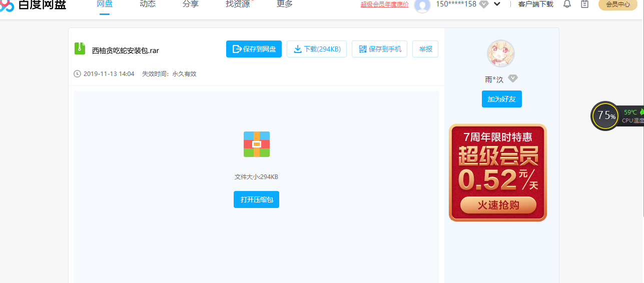644x283 pixels.
Task: Switch to the 动态 tab
Action: pos(148,4)
